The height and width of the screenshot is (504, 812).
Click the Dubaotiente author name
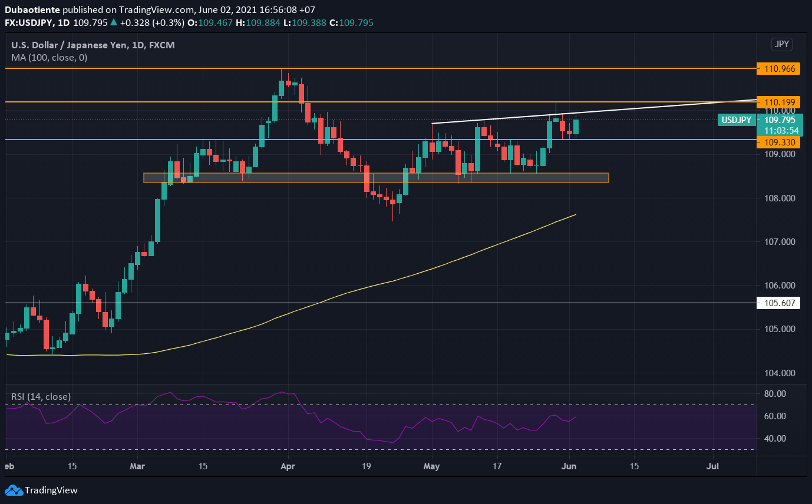(x=32, y=10)
